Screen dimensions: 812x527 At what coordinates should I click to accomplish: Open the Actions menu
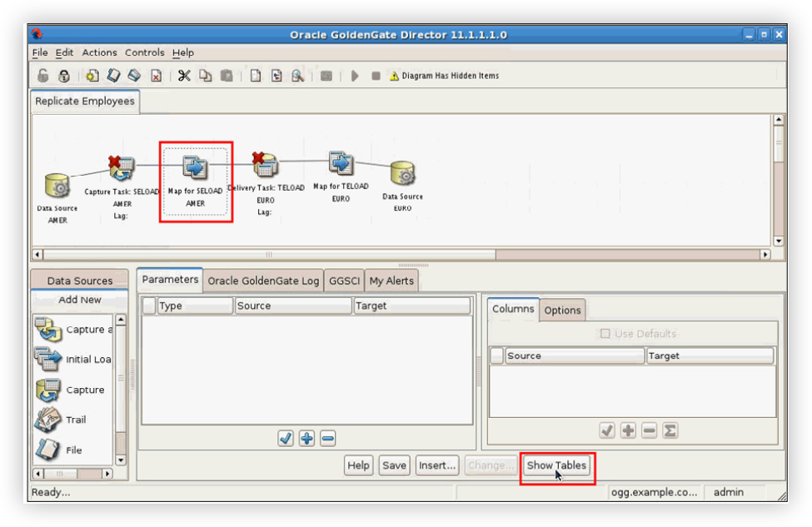pos(99,52)
